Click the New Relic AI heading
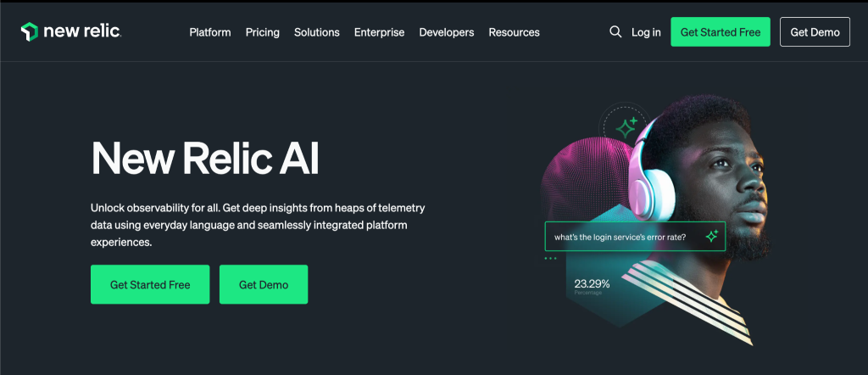The width and height of the screenshot is (868, 375). [205, 158]
